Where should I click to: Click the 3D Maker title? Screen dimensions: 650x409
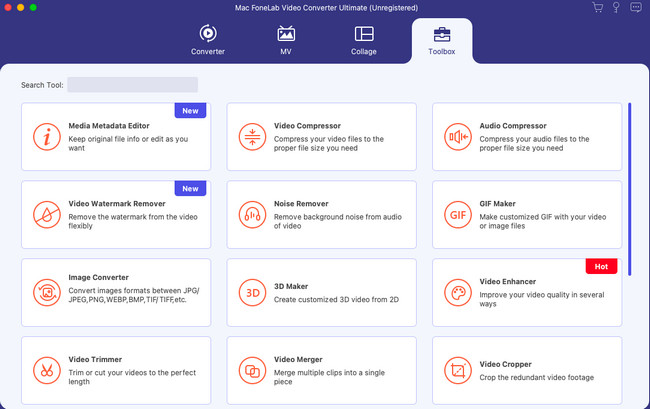pyautogui.click(x=291, y=286)
